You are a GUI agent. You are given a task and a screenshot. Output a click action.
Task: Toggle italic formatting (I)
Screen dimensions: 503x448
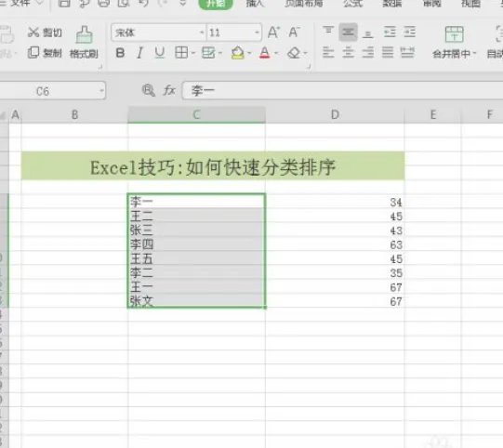point(139,53)
